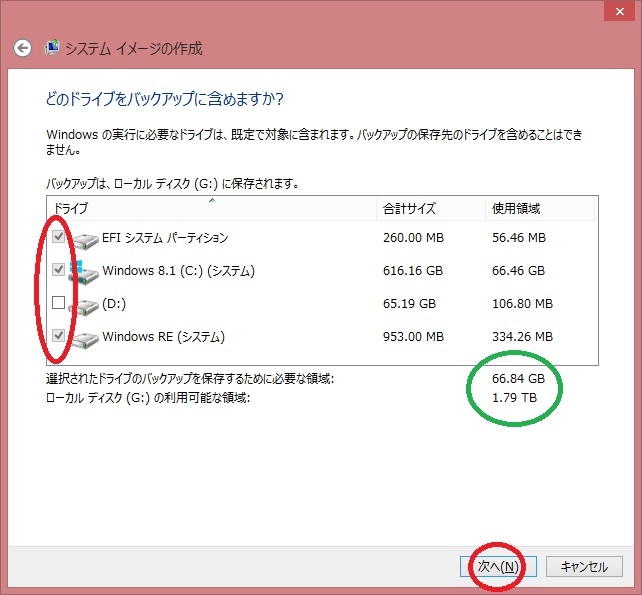Click the 選択されたドライブのバックアップ required space label
Screen dimensions: 642x595
190,379
